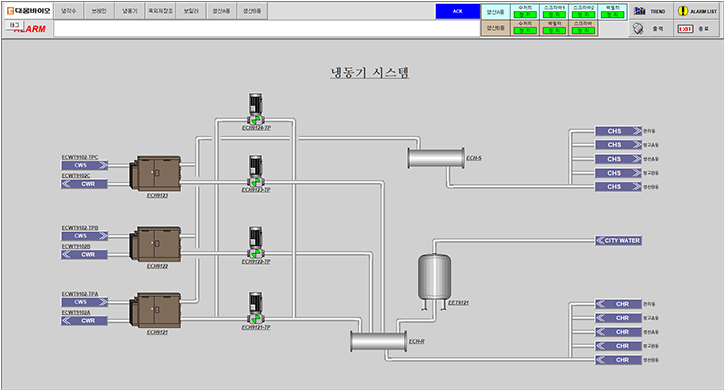Toggle 생산A동 스크러버2 status indicator
This screenshot has width=725, height=391.
pyautogui.click(x=583, y=15)
